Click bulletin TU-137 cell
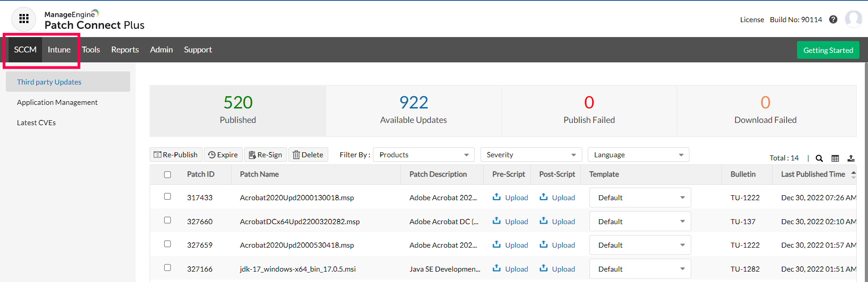 [743, 221]
